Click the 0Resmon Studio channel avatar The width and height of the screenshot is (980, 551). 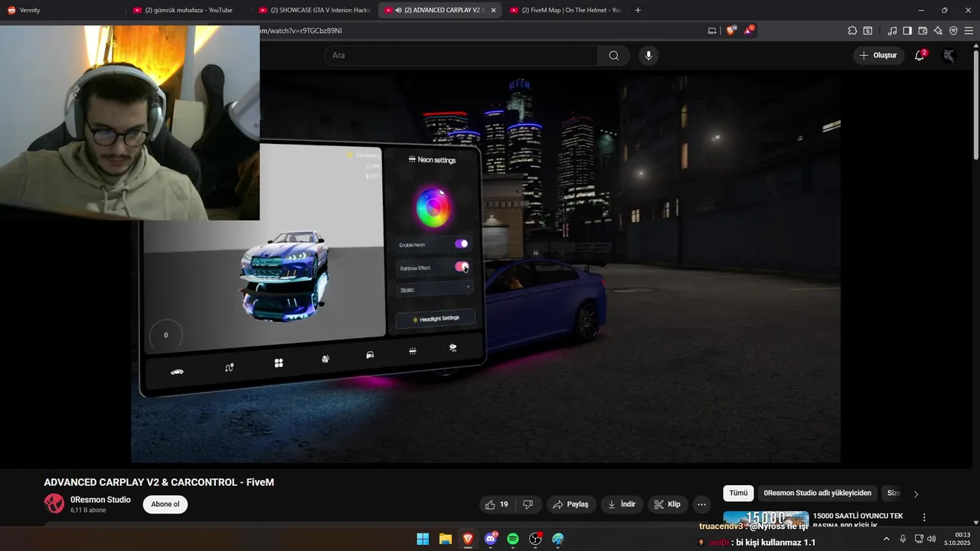54,504
